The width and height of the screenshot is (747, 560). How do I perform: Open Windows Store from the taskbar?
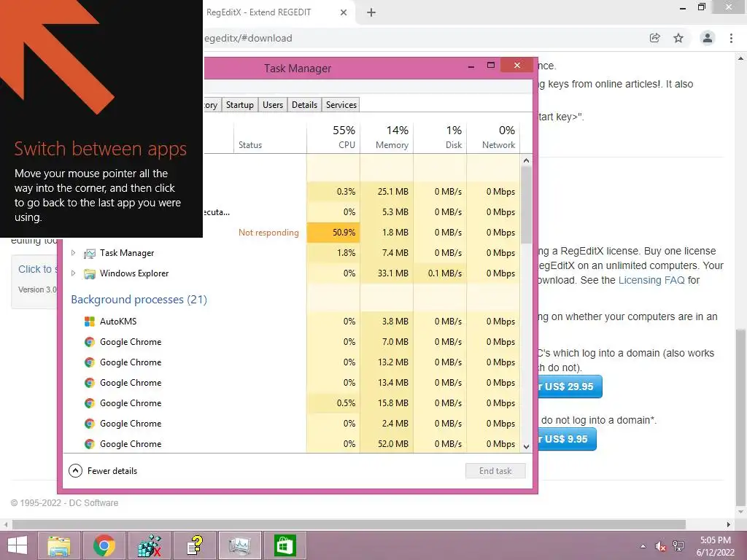coord(285,545)
